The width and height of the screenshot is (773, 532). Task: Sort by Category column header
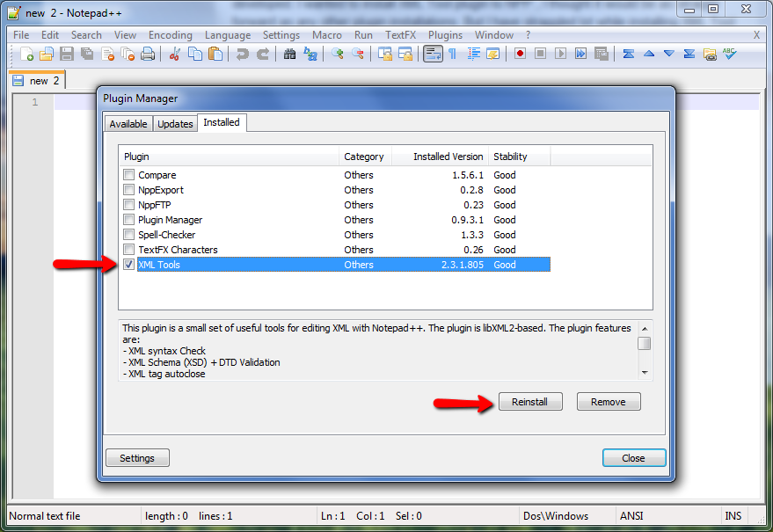pyautogui.click(x=365, y=157)
